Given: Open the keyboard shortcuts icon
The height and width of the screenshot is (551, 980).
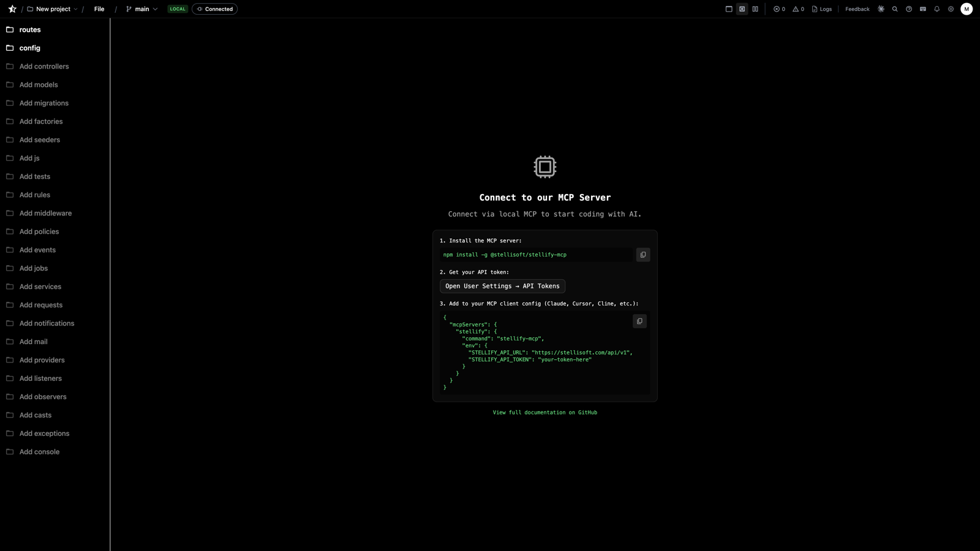Looking at the screenshot, I should coord(922,9).
